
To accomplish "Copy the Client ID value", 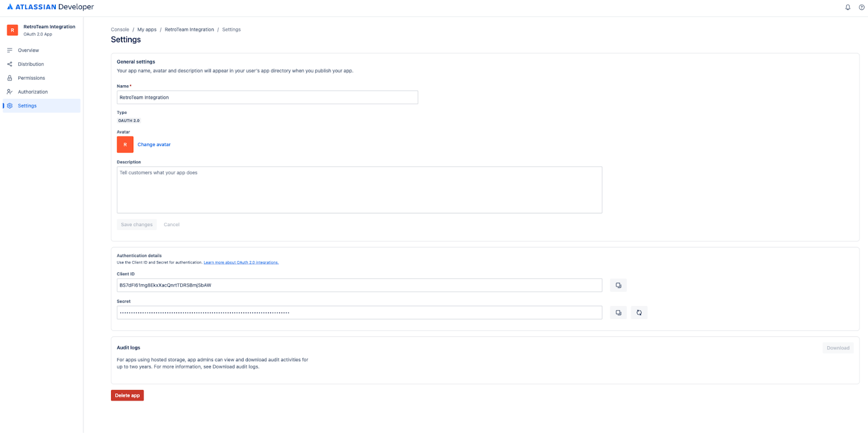I will click(x=618, y=285).
